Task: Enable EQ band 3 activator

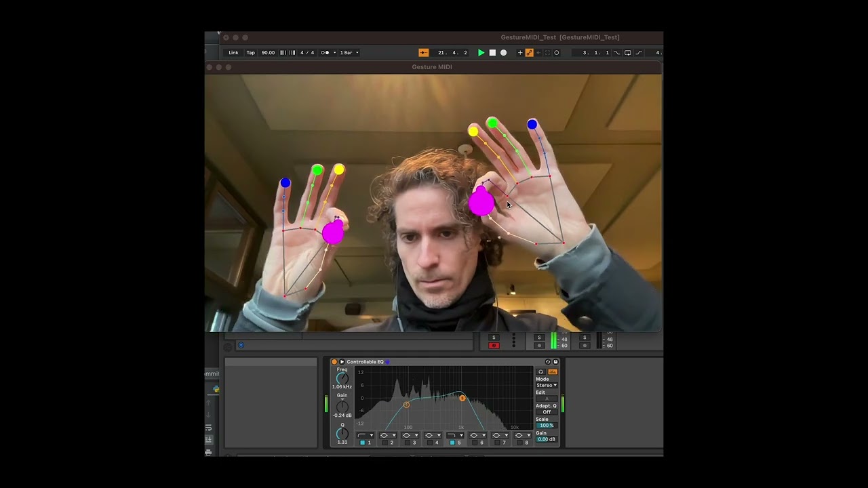Action: click(x=407, y=443)
